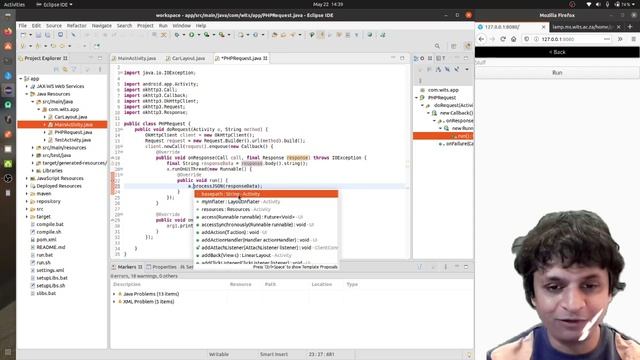Image resolution: width=640 pixels, height=360 pixels.
Task: Collapse the Java Resources node
Action: 27,94
